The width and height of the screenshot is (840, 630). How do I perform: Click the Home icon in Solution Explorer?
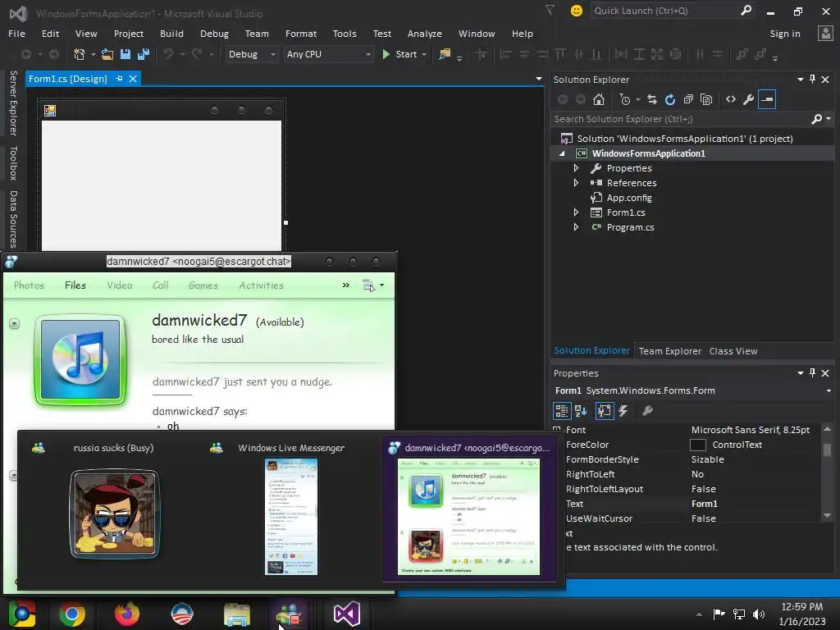coord(599,99)
